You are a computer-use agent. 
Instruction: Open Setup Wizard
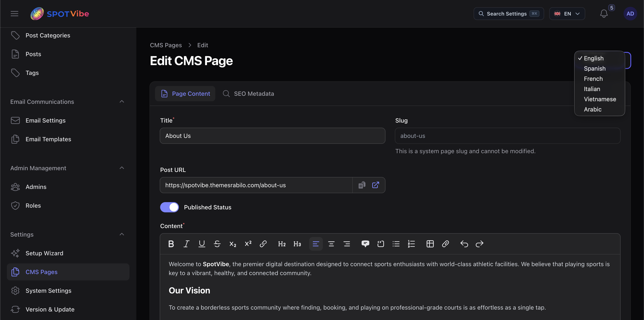pyautogui.click(x=68, y=253)
